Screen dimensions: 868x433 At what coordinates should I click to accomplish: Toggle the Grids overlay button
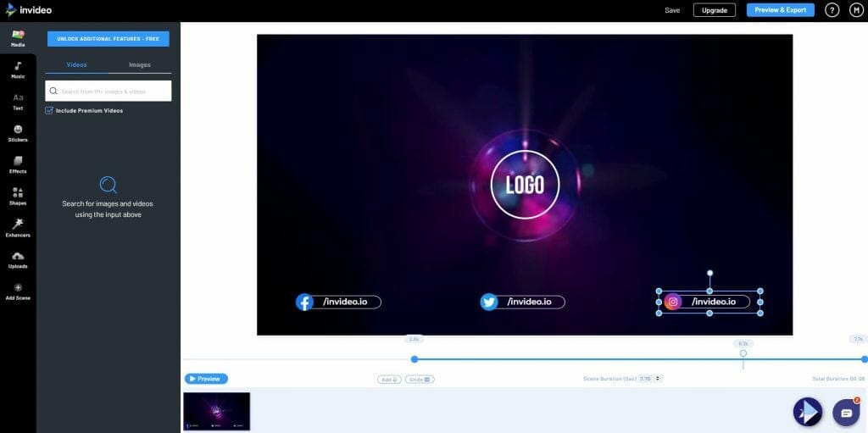420,380
